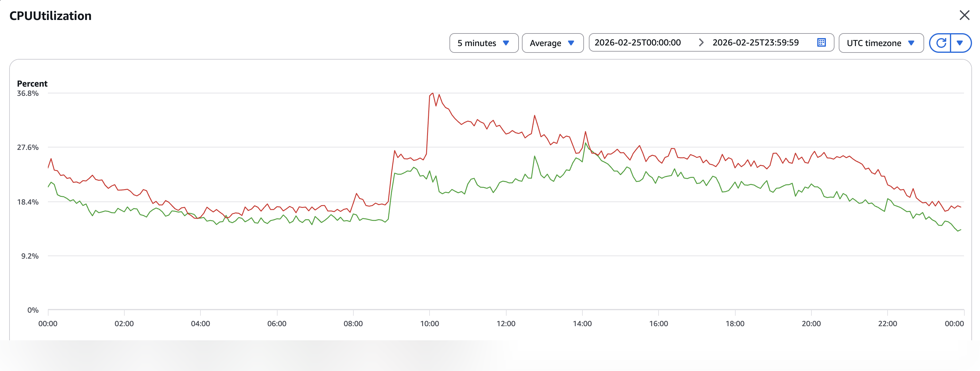This screenshot has width=980, height=371.
Task: Click the refresh graph icon
Action: [940, 43]
